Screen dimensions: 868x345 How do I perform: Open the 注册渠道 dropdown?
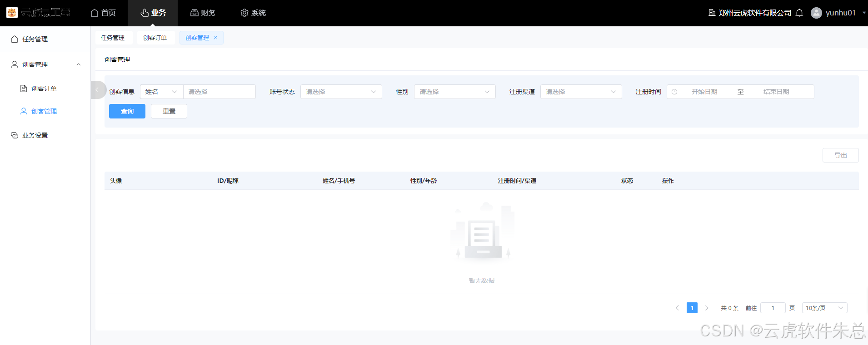(x=581, y=92)
